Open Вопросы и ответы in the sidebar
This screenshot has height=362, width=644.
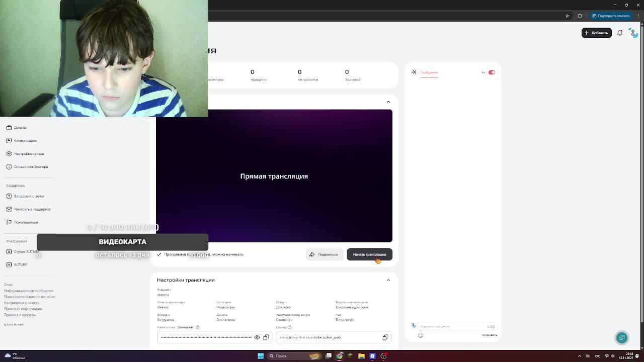[x=29, y=196]
